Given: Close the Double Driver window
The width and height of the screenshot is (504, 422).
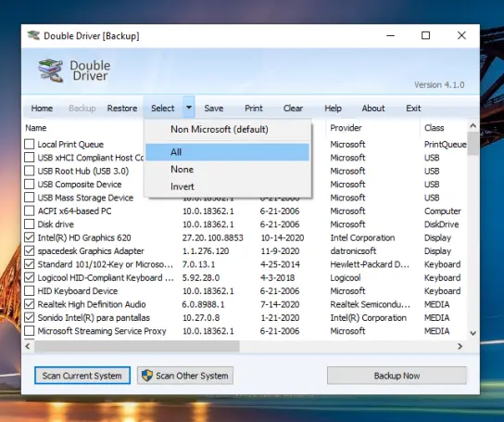Looking at the screenshot, I should [x=461, y=35].
